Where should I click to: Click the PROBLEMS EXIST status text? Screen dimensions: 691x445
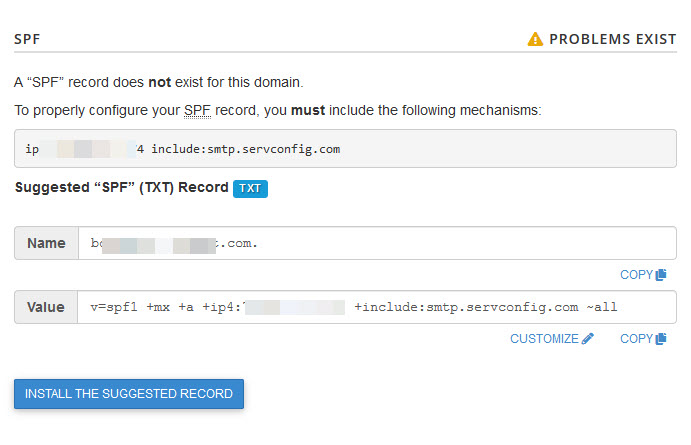613,39
